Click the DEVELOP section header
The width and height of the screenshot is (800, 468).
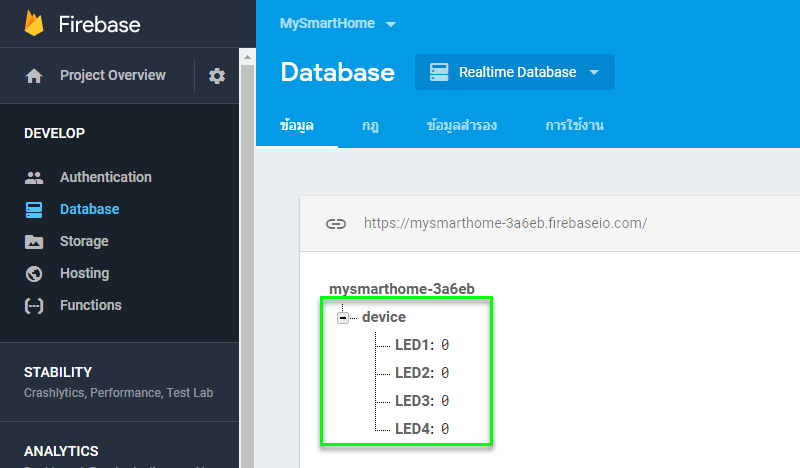point(55,133)
